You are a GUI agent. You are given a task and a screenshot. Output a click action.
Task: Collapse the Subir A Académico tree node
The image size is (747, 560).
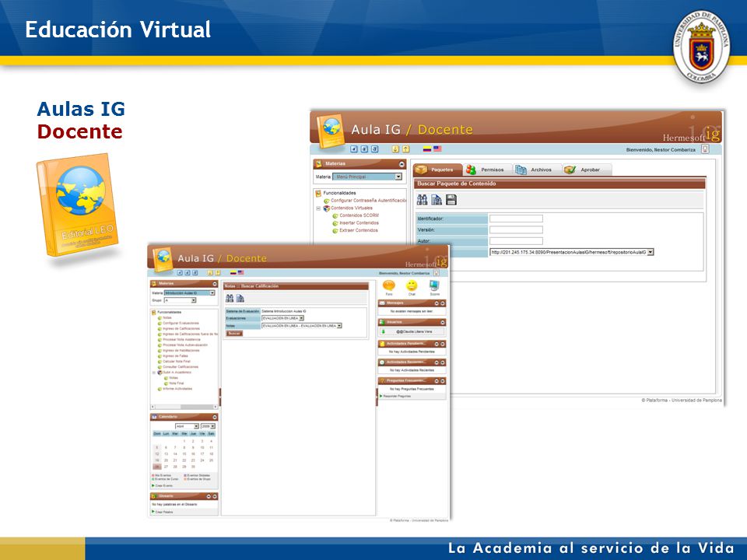point(154,373)
